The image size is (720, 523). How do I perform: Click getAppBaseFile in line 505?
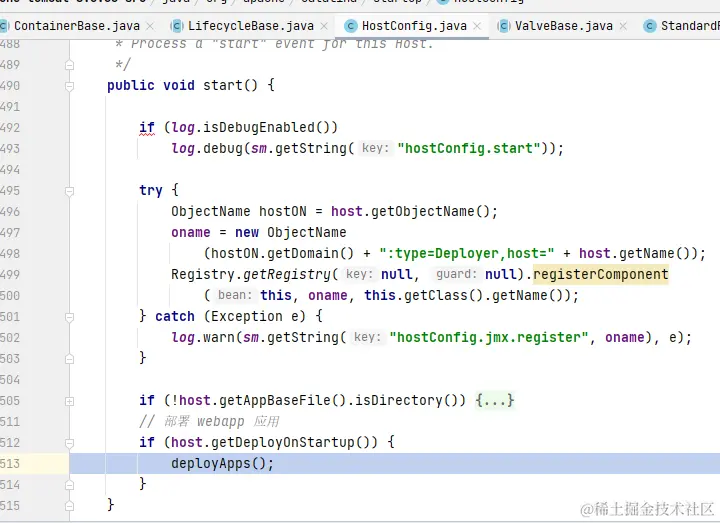click(x=275, y=400)
